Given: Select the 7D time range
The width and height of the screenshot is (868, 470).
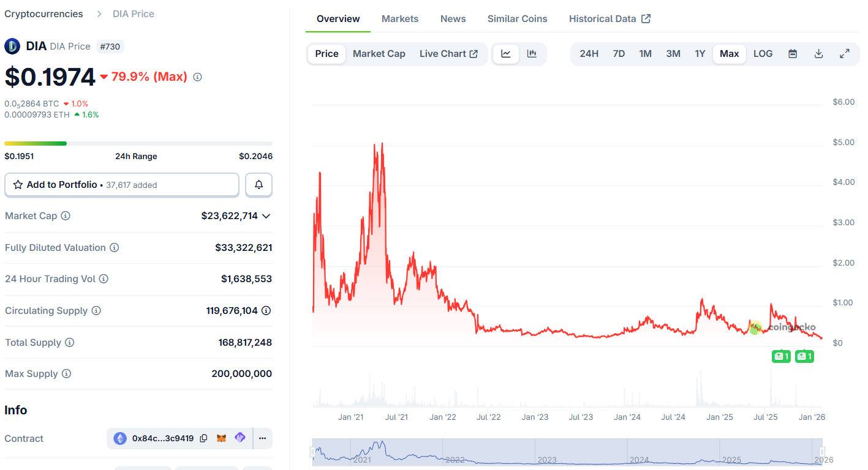Looking at the screenshot, I should coord(619,54).
